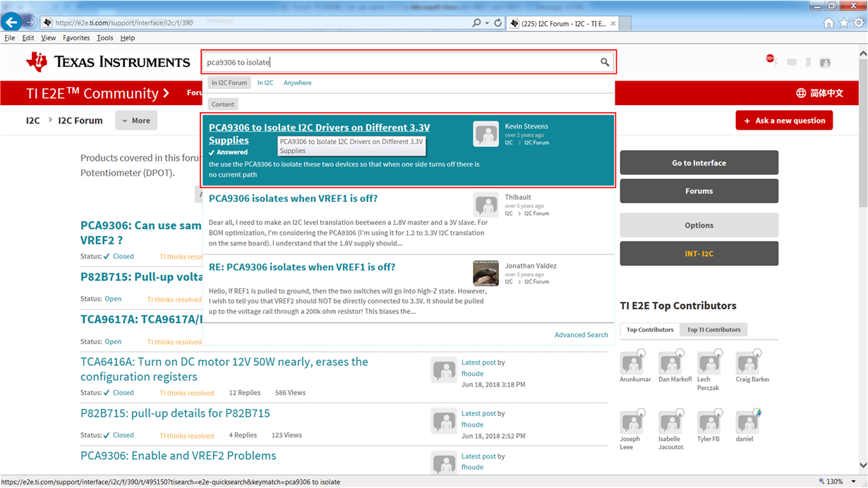868x488 pixels.
Task: Open the notifications icon with red badge
Action: click(771, 61)
